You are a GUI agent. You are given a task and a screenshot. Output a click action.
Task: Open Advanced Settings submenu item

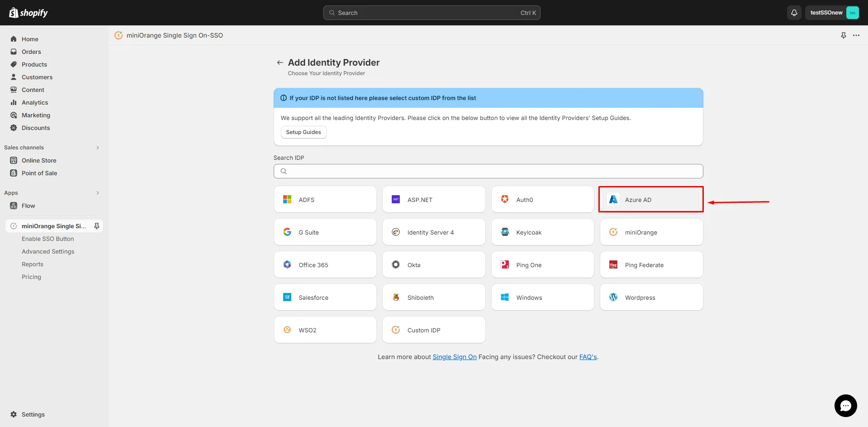pos(48,251)
